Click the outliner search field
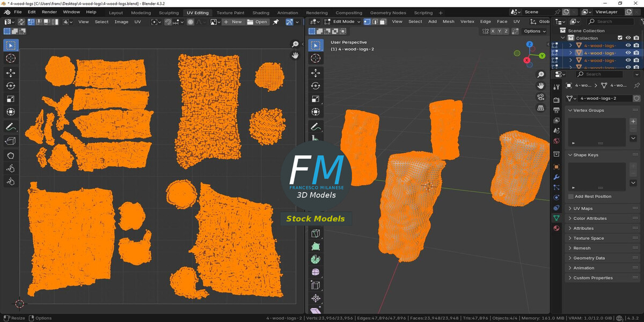 point(612,21)
